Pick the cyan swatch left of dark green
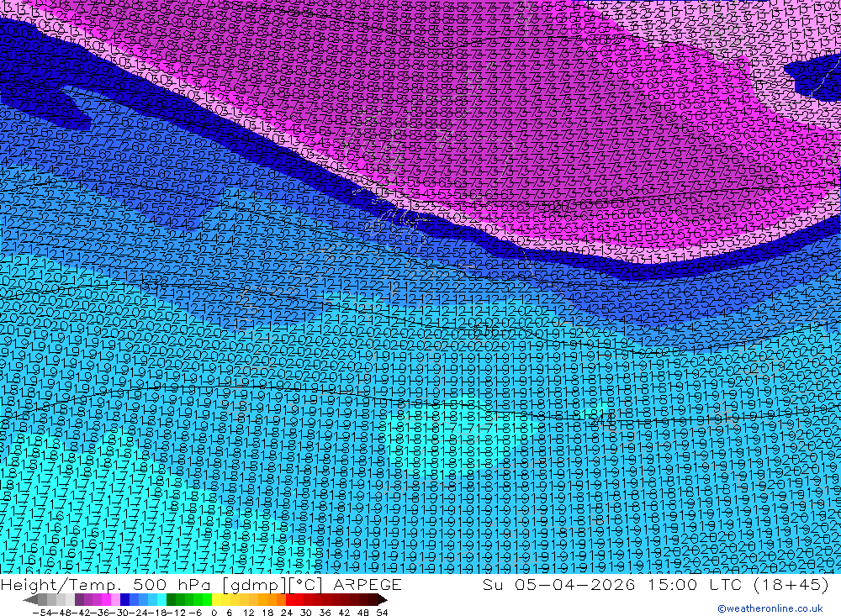Screen dimensions: 841x616 pyautogui.click(x=161, y=599)
